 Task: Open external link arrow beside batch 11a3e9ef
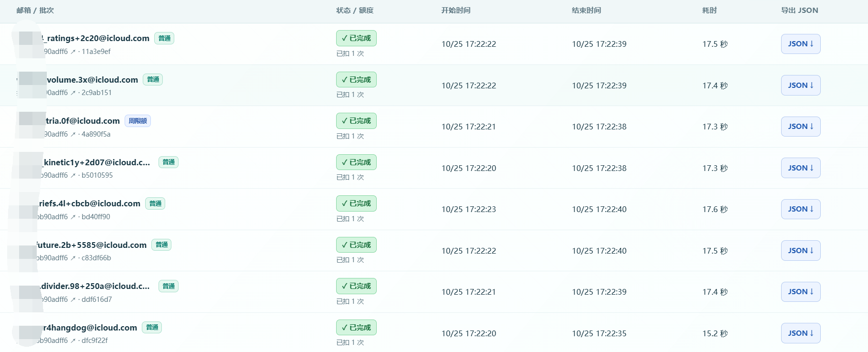tap(73, 52)
